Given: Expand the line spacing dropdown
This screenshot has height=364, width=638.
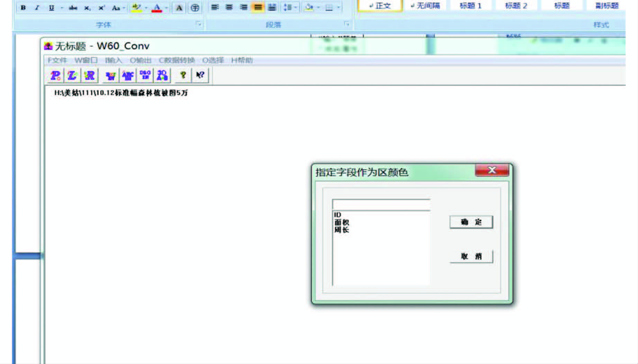Looking at the screenshot, I should (x=296, y=7).
